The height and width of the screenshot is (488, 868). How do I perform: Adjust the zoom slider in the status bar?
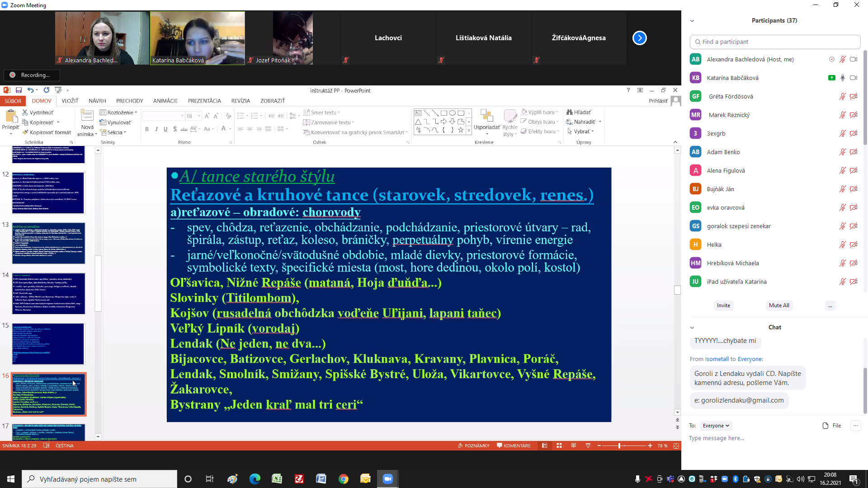(619, 446)
